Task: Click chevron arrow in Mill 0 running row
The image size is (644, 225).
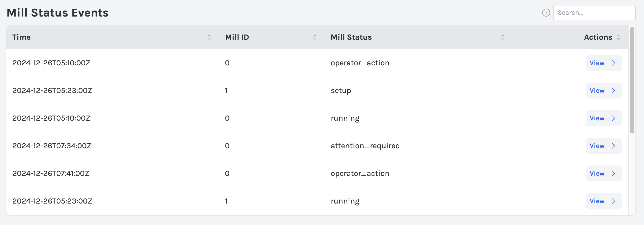Action: coord(613,118)
